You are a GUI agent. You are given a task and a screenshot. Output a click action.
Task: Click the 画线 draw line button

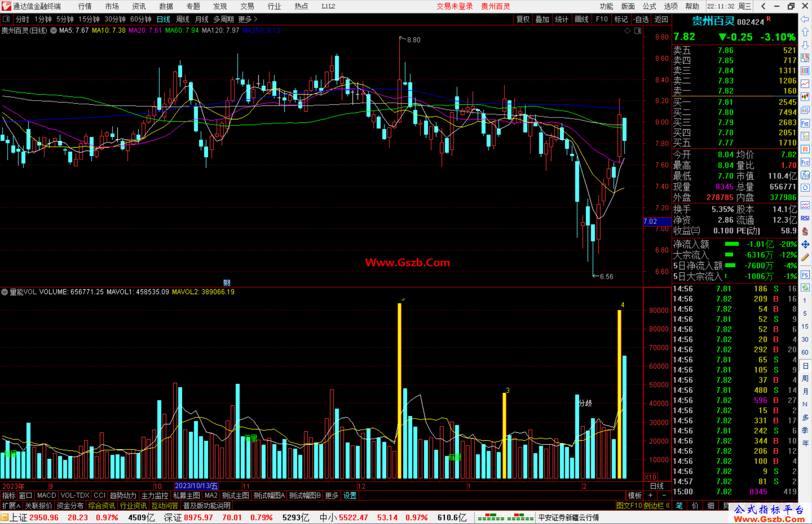pyautogui.click(x=582, y=19)
